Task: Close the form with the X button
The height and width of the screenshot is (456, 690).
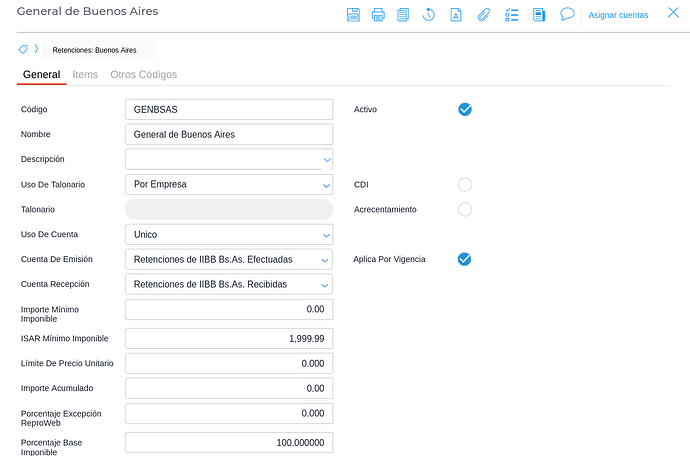Action: coord(673,13)
